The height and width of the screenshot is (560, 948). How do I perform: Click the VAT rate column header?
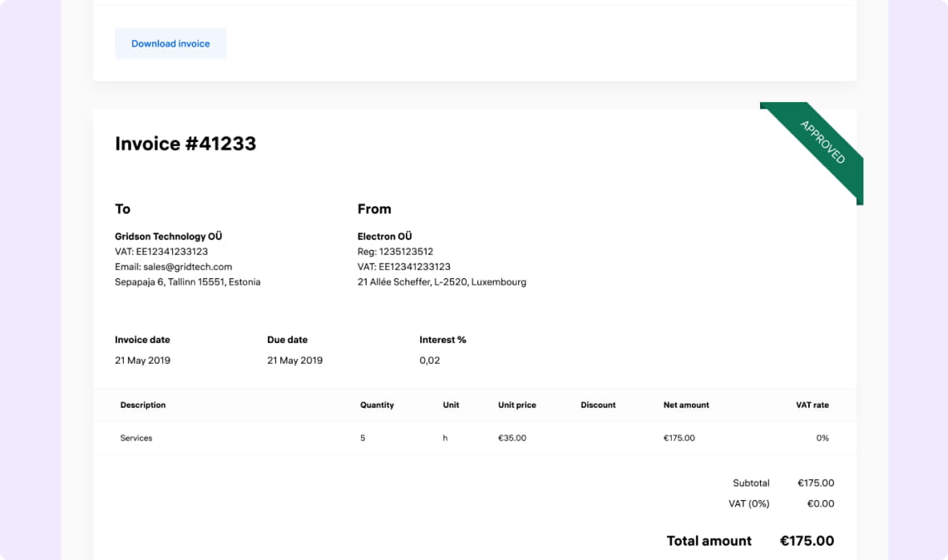812,405
